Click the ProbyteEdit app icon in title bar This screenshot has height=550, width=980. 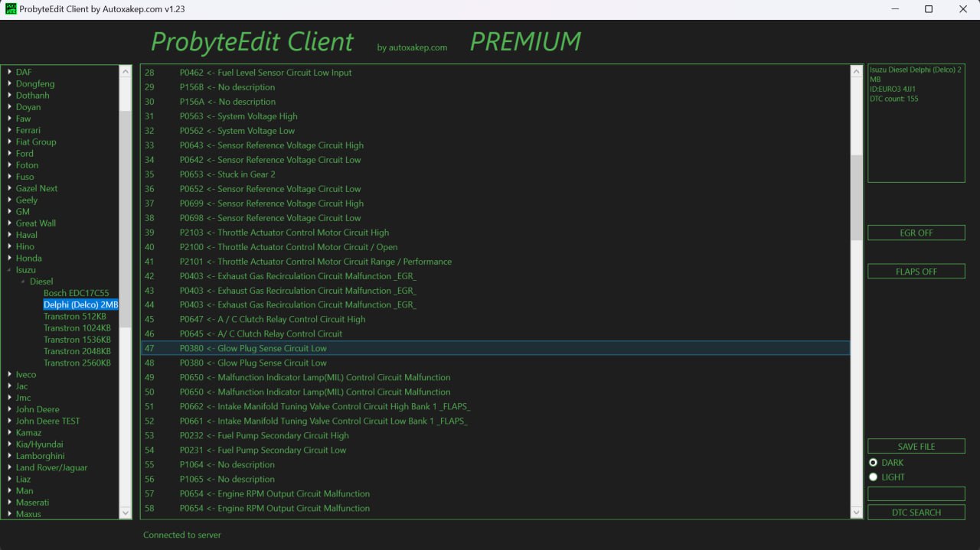pyautogui.click(x=10, y=9)
